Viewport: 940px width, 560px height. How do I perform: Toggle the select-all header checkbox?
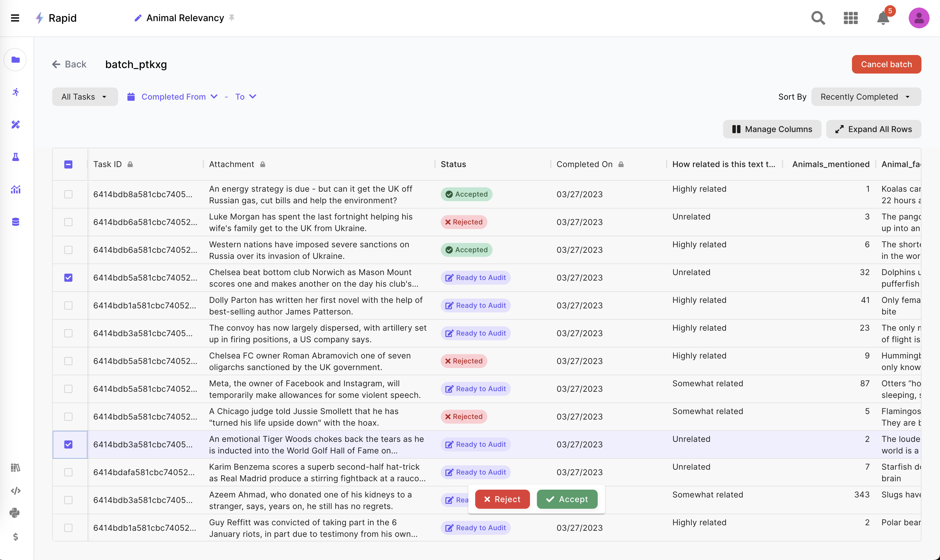click(x=68, y=164)
